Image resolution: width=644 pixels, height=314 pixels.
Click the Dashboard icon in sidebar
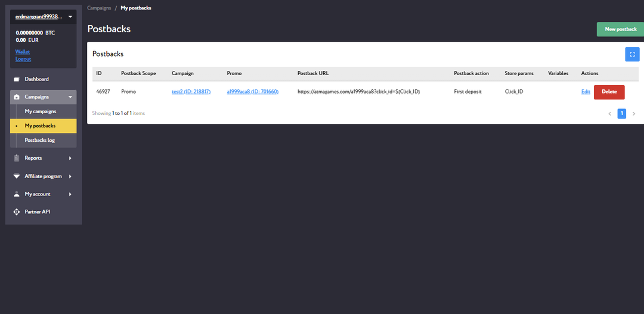pos(17,79)
